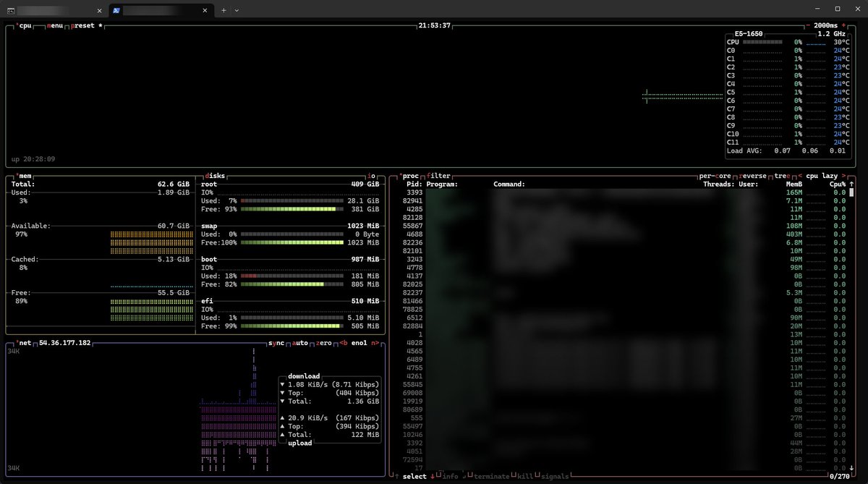Screen dimensions: 868x484
Task: Click the download Total 1.36 GiB line
Action: click(x=330, y=401)
